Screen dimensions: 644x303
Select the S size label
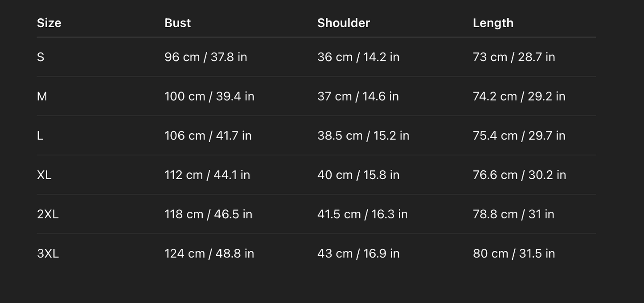pyautogui.click(x=41, y=57)
